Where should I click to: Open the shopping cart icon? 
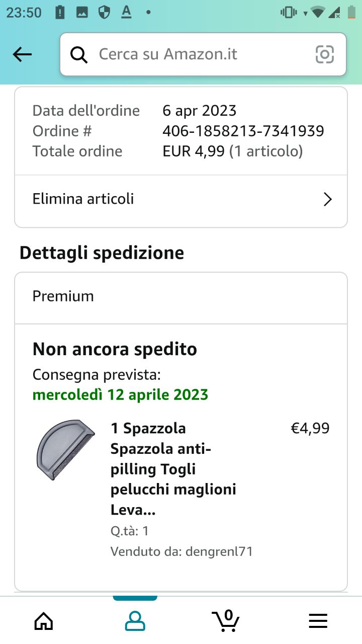pos(226,620)
